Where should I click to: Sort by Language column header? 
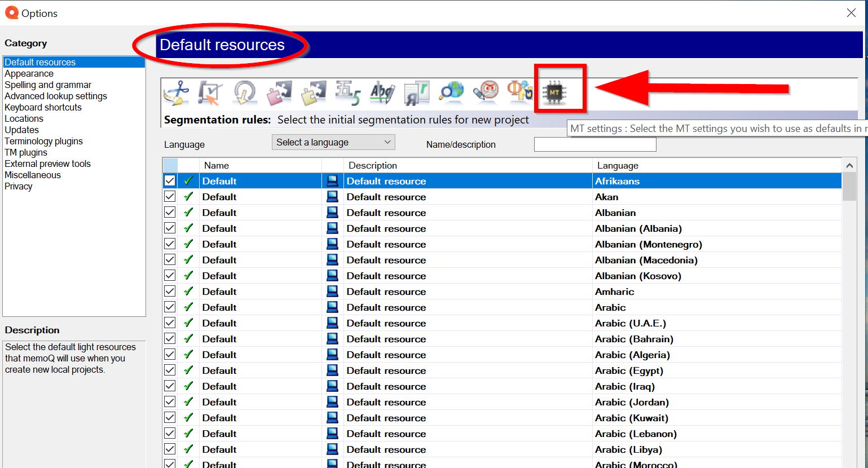717,165
